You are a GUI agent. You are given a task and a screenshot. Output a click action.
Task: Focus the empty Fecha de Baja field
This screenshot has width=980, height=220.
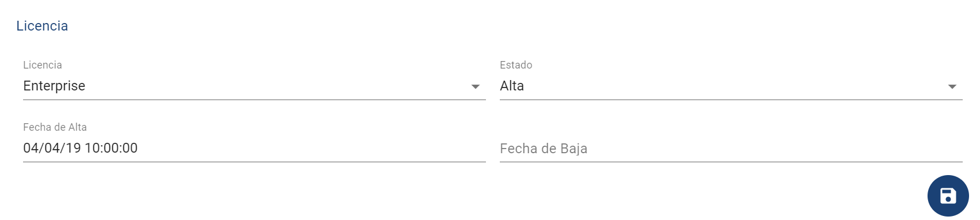point(731,148)
